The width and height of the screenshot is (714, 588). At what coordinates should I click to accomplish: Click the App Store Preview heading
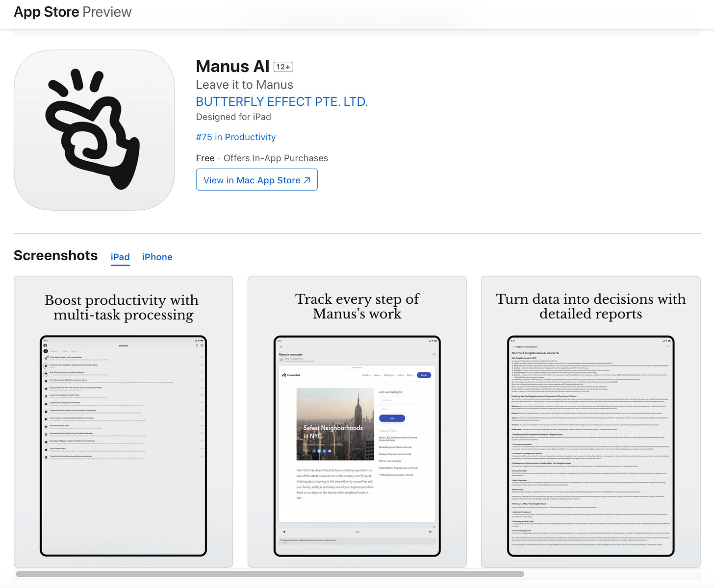(73, 12)
